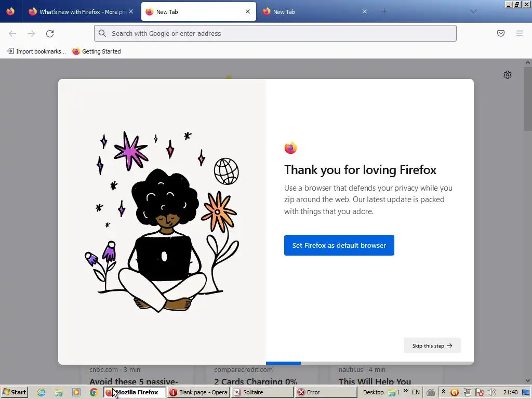
Task: Switch to Solitaire taskbar button
Action: pyautogui.click(x=262, y=392)
